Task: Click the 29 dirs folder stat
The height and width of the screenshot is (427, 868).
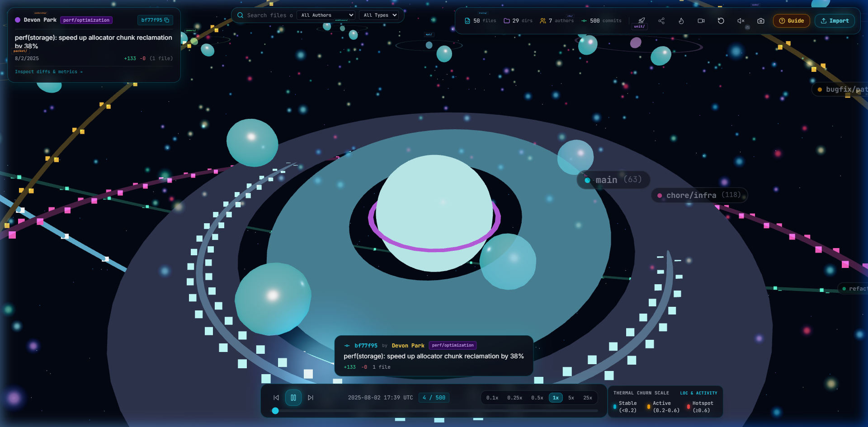Action: pos(518,21)
